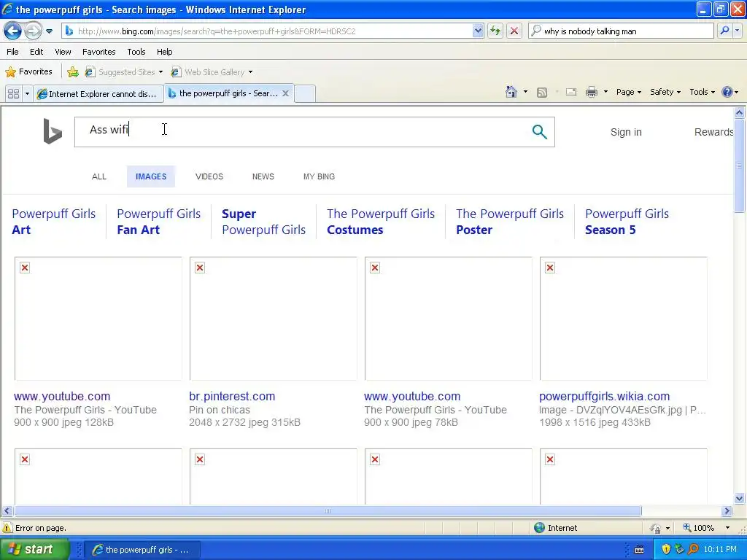The image size is (747, 560).
Task: Open the File menu
Action: pyautogui.click(x=13, y=52)
